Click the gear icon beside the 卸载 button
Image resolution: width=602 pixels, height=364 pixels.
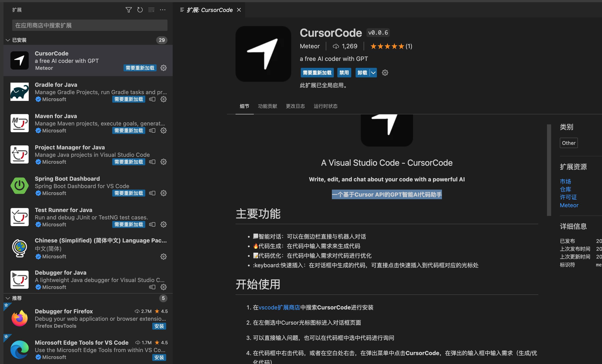coord(385,73)
